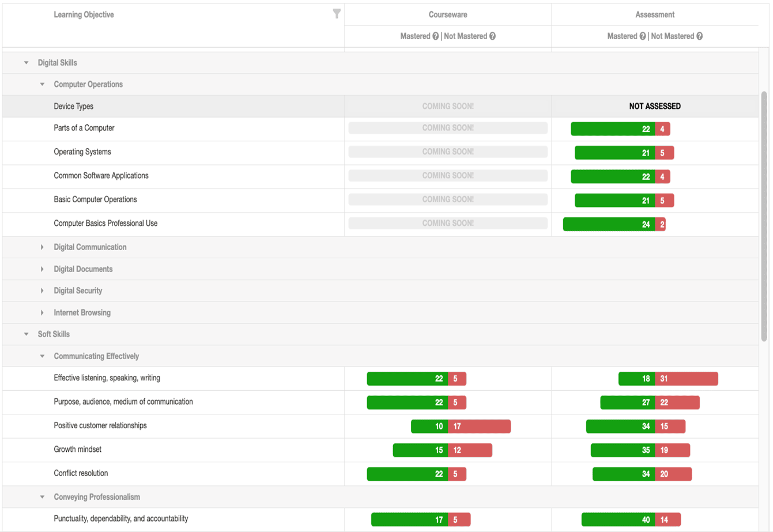Select the Assessment column header

pyautogui.click(x=655, y=15)
